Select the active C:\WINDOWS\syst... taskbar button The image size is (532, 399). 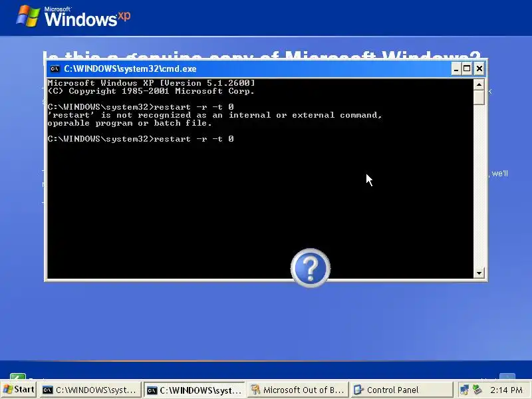point(194,390)
